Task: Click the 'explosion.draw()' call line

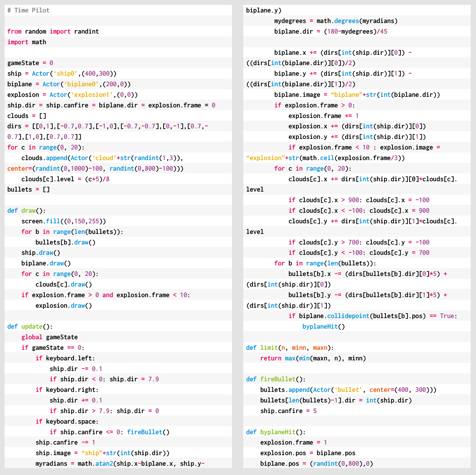Action: 64,306
